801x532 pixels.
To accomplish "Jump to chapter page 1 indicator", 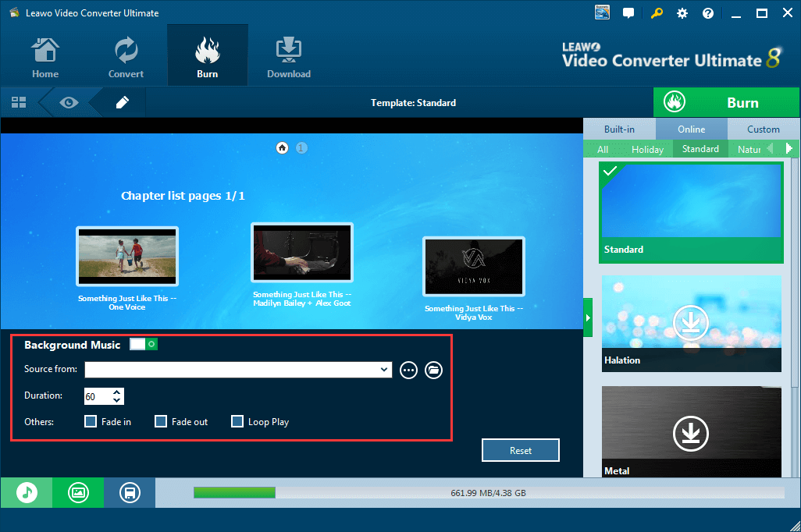I will 301,148.
